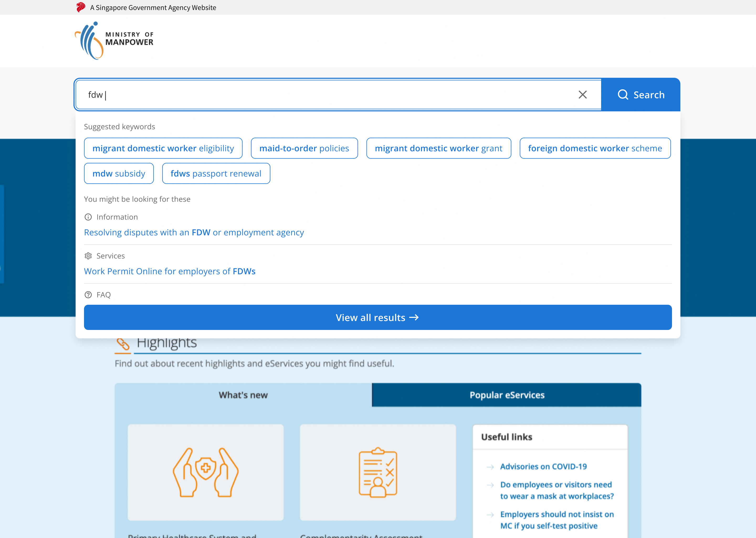Click the FAQ question mark icon

coord(88,294)
